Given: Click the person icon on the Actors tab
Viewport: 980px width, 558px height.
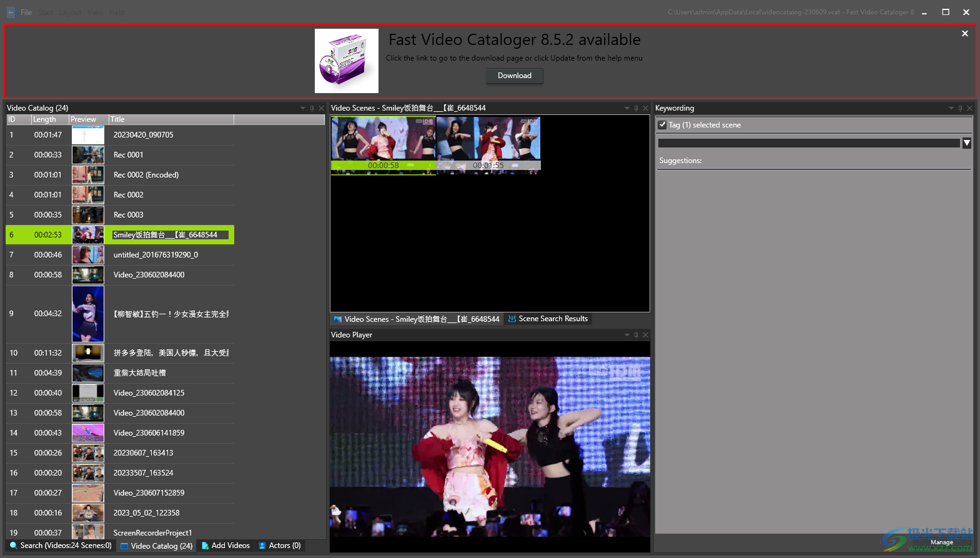Looking at the screenshot, I should click(262, 546).
